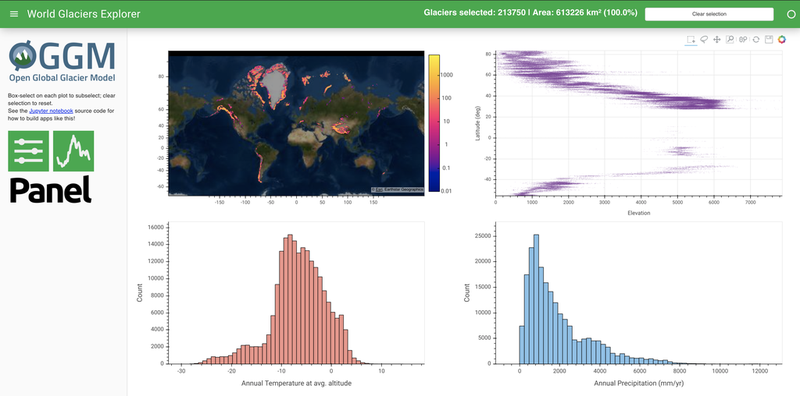Click the Esri attribution link on map

pyautogui.click(x=379, y=190)
